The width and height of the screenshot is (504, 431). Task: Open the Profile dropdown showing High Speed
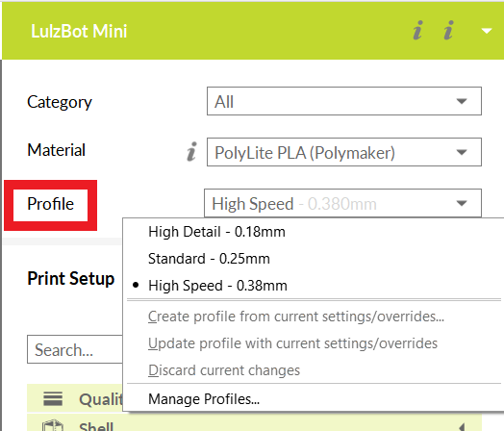click(x=342, y=203)
